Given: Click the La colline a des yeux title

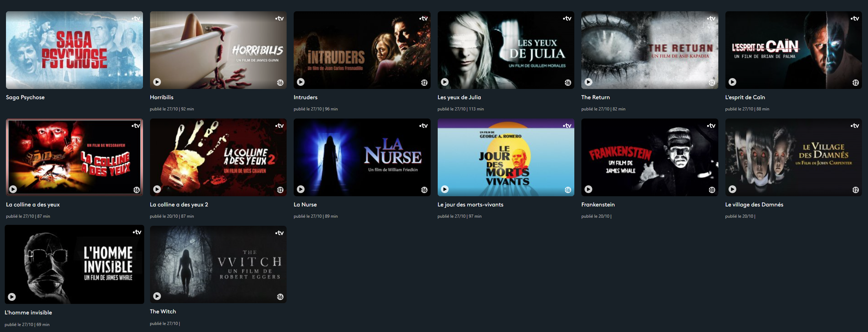Looking at the screenshot, I should (33, 205).
